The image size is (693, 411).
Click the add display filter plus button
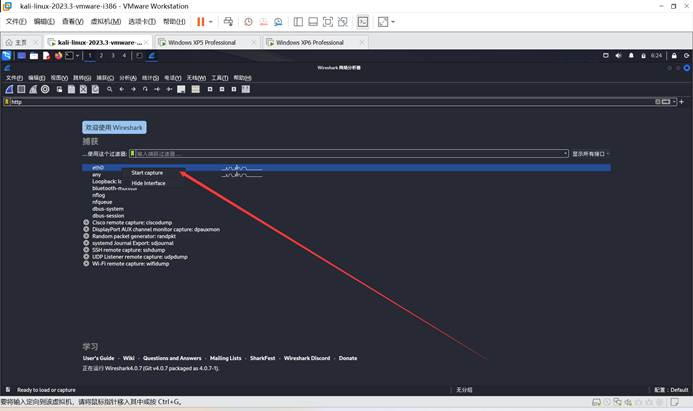(682, 102)
